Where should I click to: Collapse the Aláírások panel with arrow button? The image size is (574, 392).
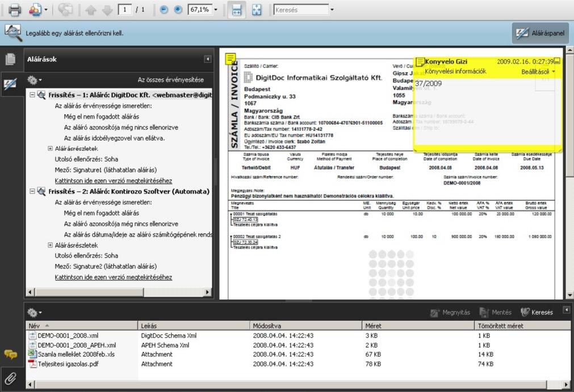tap(208, 59)
